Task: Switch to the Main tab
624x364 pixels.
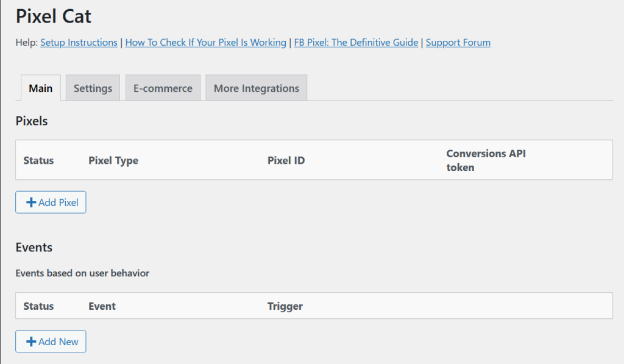Action: (x=41, y=88)
